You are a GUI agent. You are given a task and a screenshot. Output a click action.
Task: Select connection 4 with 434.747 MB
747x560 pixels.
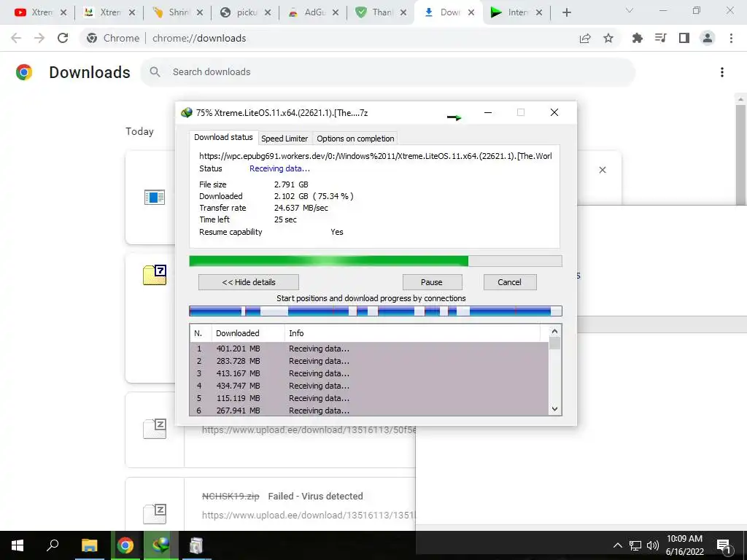point(369,386)
